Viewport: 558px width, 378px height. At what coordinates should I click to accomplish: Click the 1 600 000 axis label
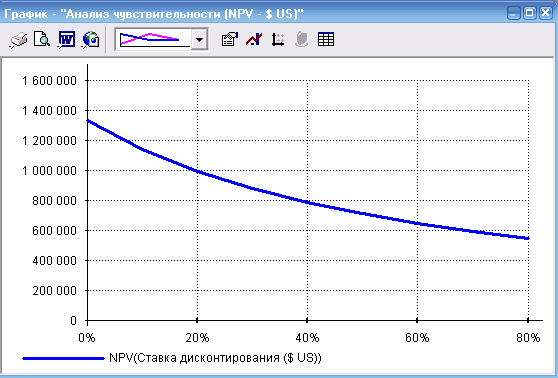click(49, 81)
